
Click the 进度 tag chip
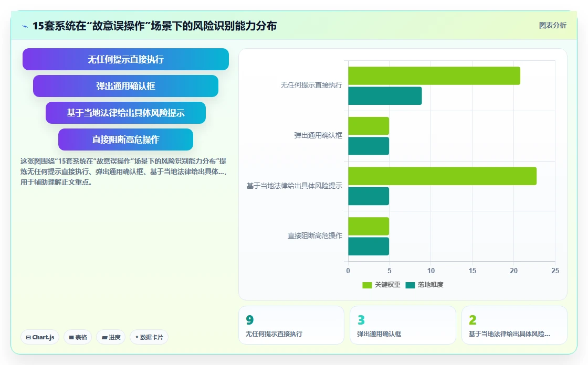coord(111,337)
